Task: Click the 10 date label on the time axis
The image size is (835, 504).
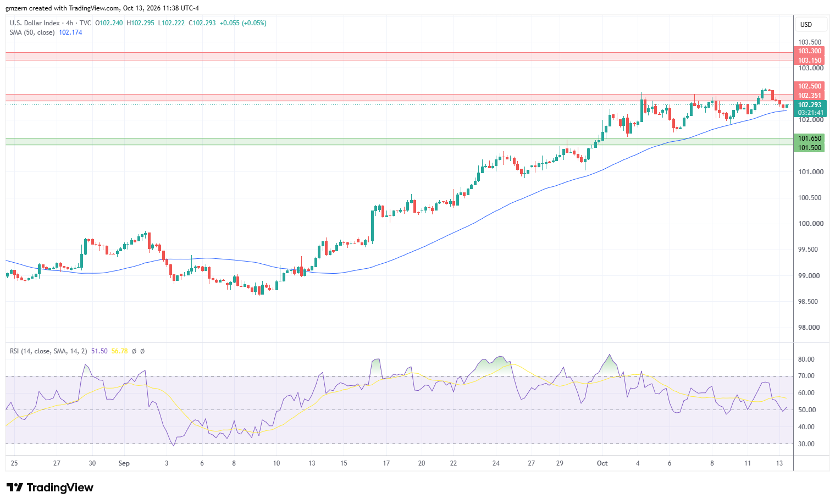Action: [x=277, y=463]
